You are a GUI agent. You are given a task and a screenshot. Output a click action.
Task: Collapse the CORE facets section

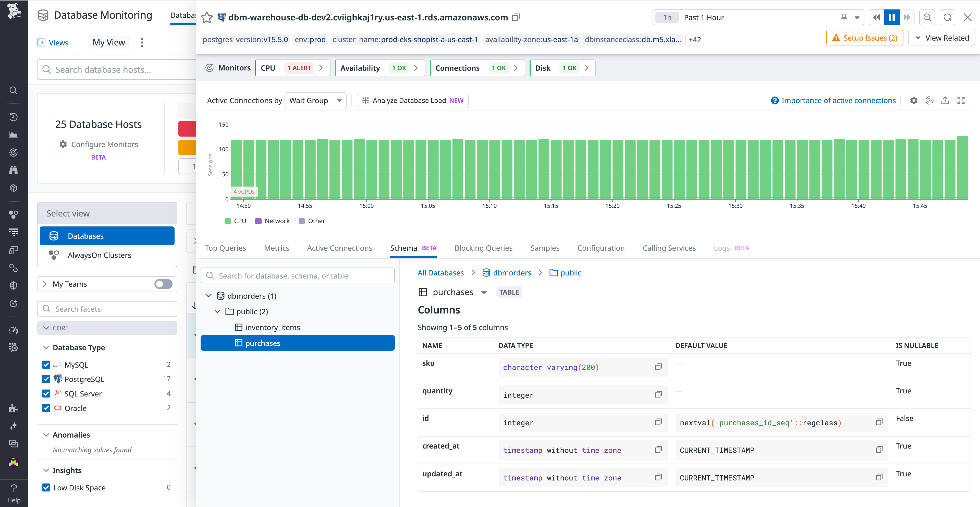pos(46,328)
